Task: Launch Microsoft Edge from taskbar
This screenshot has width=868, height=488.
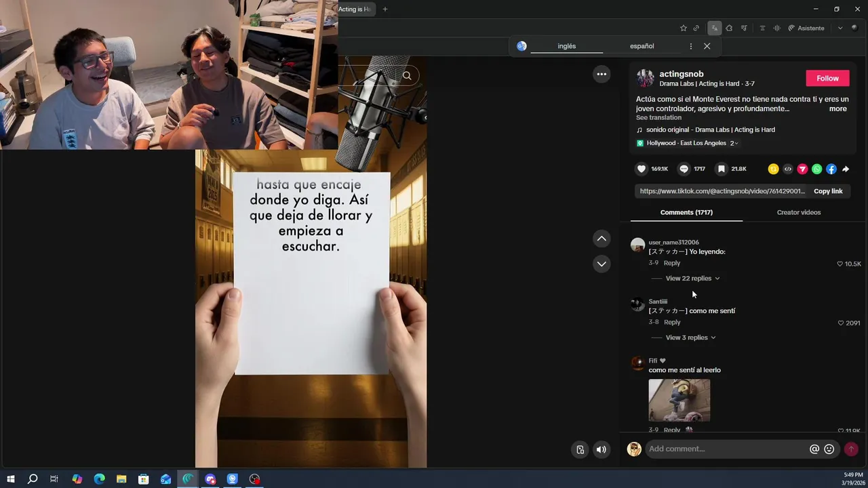Action: (x=99, y=479)
